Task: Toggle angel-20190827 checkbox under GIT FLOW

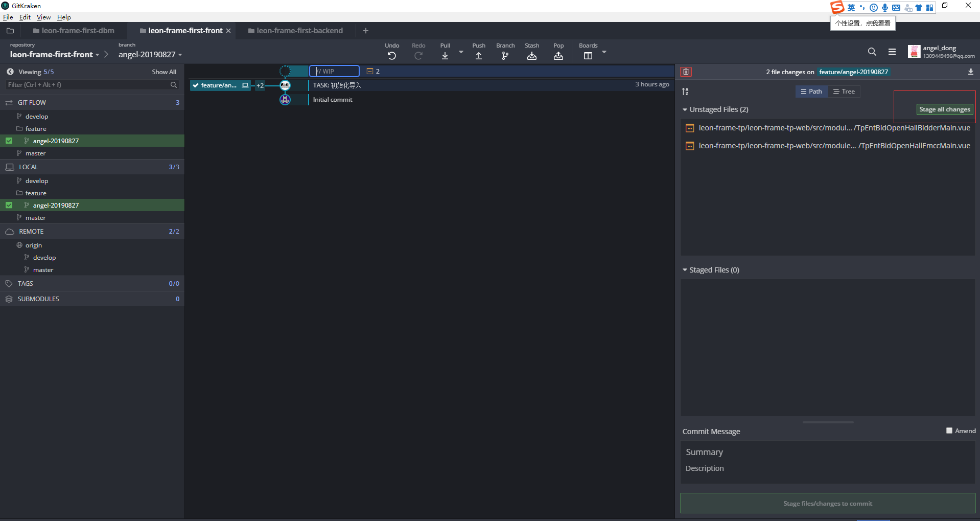Action: (x=9, y=141)
